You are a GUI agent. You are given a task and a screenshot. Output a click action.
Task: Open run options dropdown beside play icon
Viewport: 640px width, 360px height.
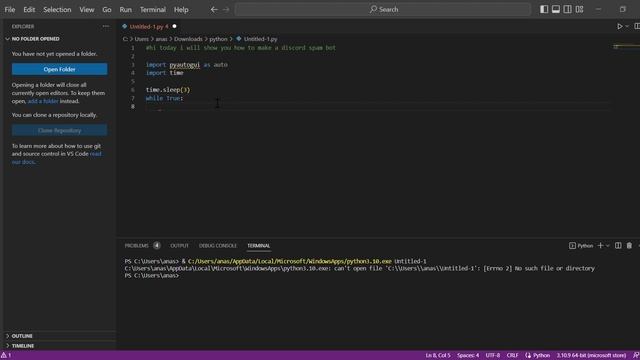click(x=627, y=26)
